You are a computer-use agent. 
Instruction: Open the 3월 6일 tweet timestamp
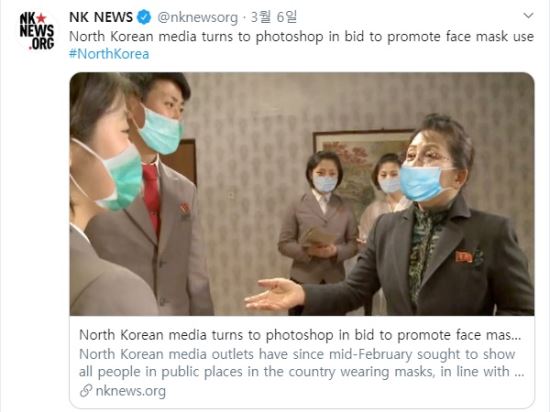pyautogui.click(x=274, y=17)
